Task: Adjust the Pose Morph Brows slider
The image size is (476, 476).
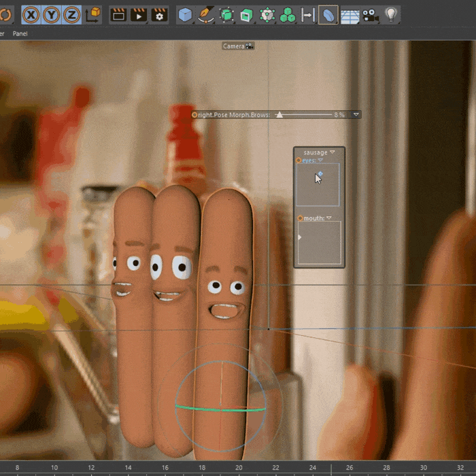Action: tap(303, 115)
